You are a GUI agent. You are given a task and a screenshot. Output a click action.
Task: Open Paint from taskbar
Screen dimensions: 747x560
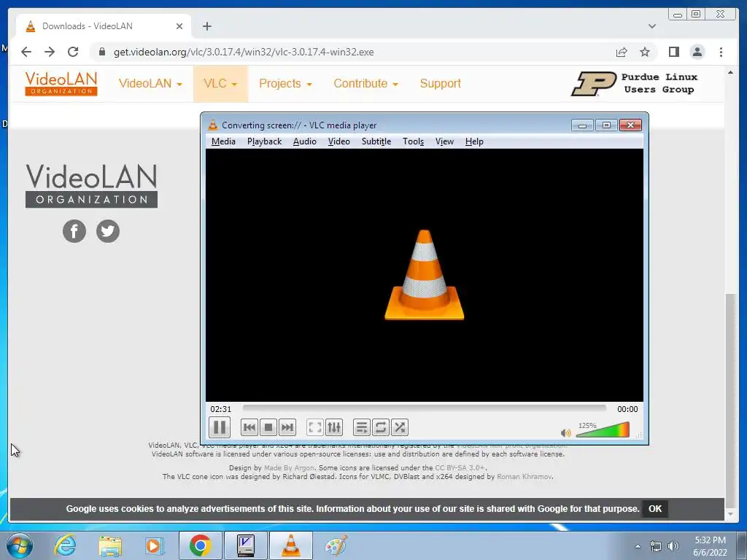click(x=336, y=545)
